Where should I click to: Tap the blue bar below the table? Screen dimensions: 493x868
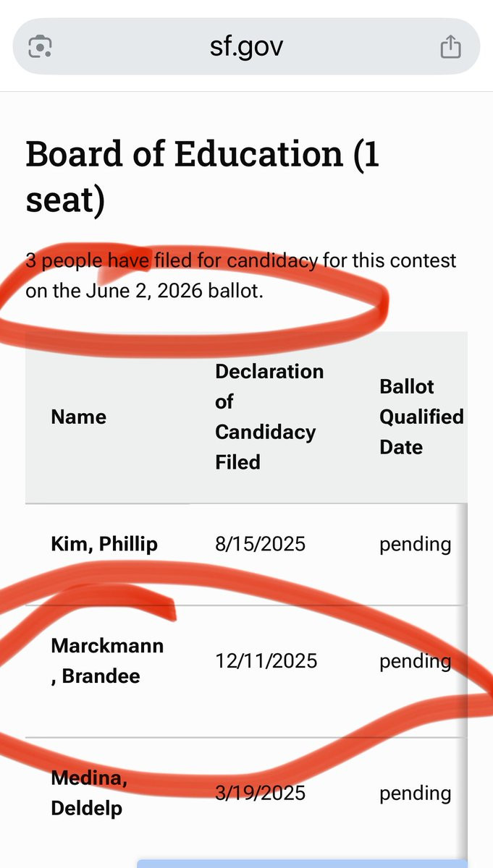[300, 864]
